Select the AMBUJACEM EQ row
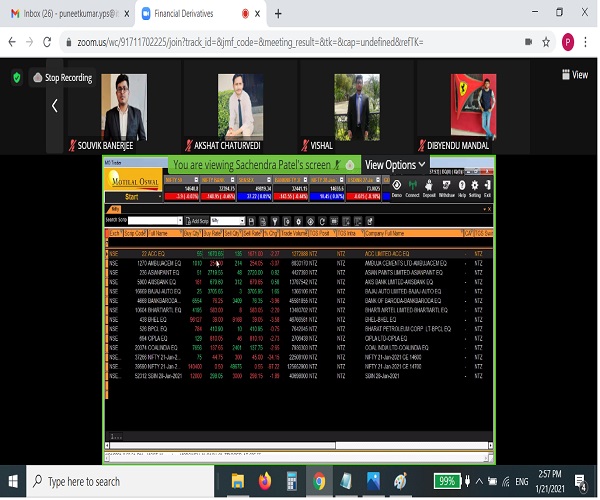 coord(299,263)
